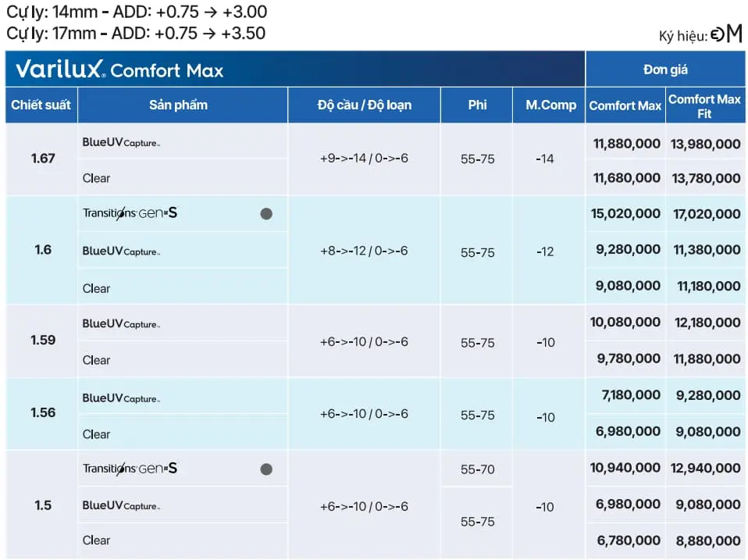Click the 1.59 refractive index cell

point(43,341)
